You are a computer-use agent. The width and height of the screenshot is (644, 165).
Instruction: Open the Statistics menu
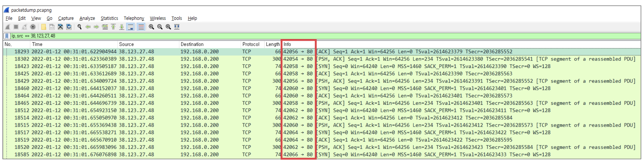coord(109,18)
